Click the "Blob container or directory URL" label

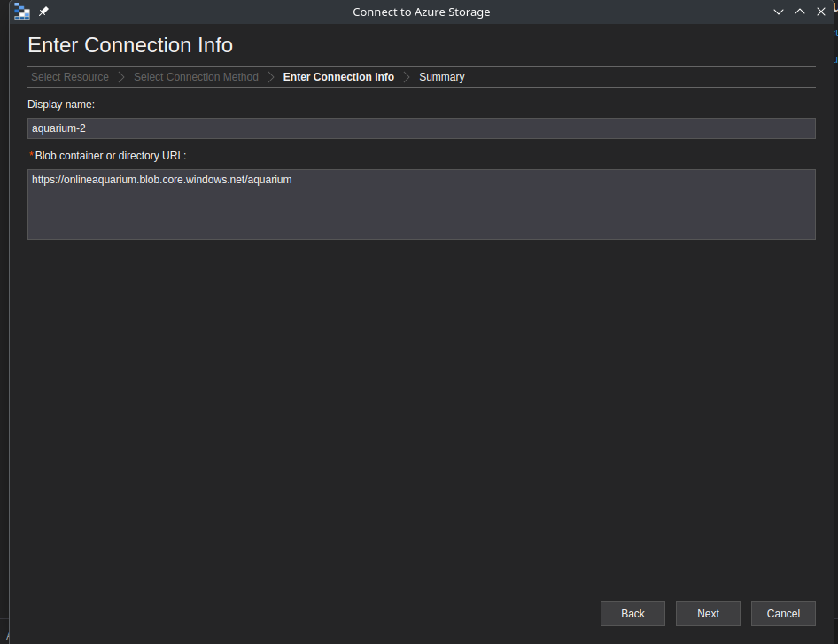pos(110,156)
